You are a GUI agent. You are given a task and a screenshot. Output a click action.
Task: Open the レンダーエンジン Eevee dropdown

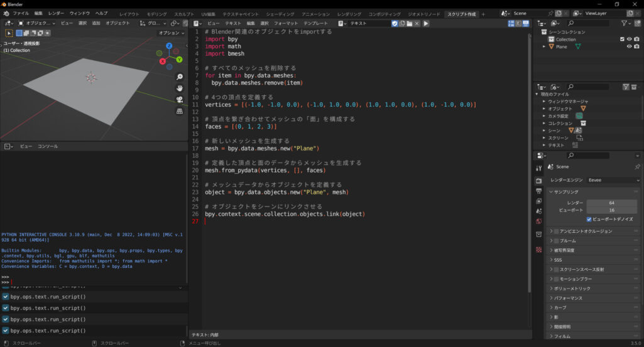(x=614, y=180)
